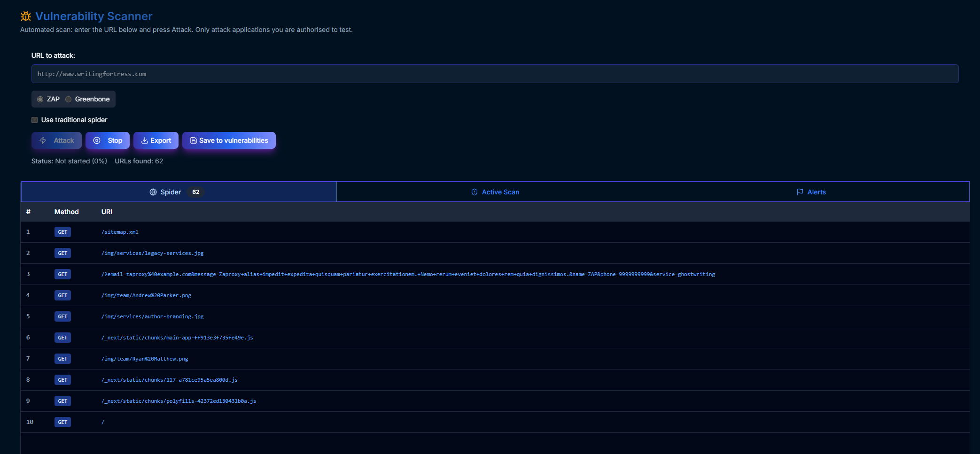Click the flag icon on Alerts
This screenshot has width=980, height=454.
point(800,192)
